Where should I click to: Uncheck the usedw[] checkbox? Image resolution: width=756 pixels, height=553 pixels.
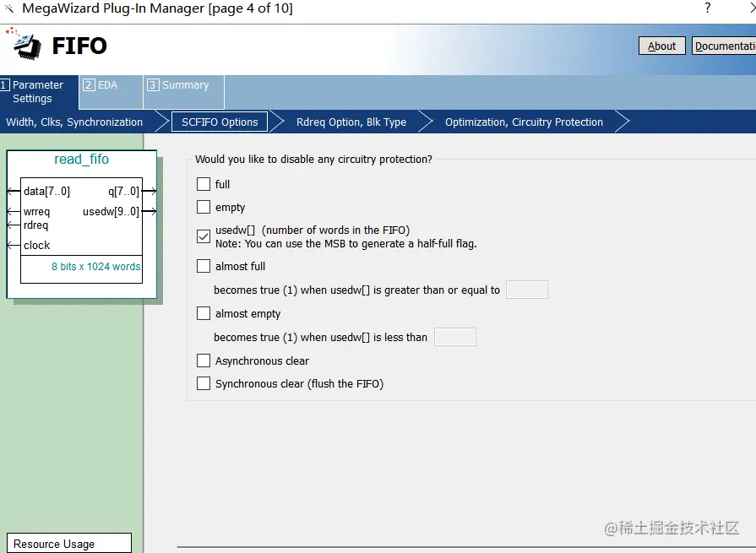[204, 236]
